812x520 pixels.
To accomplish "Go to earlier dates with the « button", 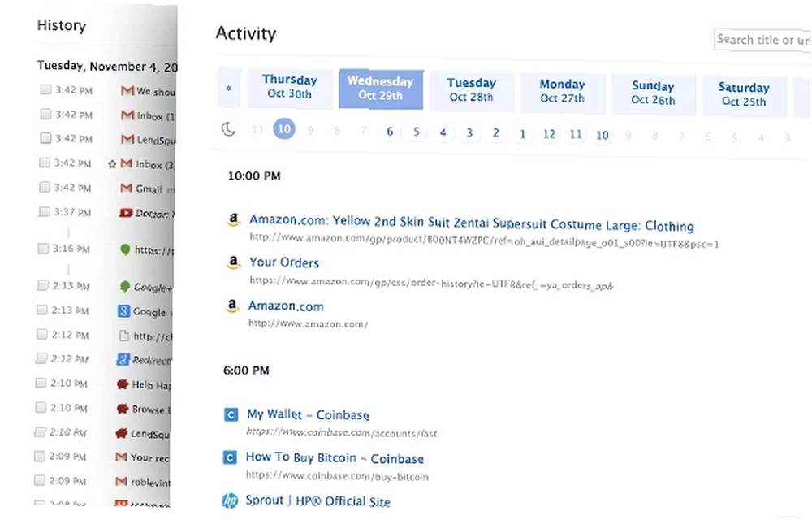I will coord(228,88).
